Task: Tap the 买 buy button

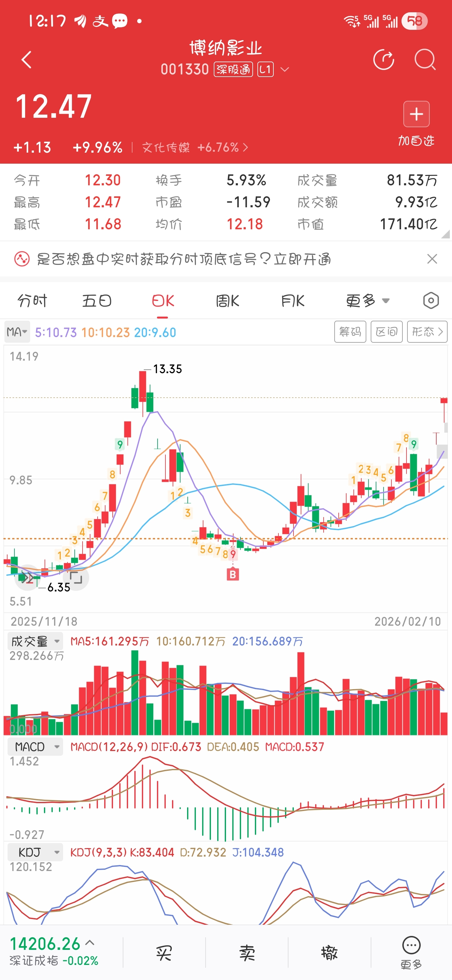Action: [x=164, y=953]
